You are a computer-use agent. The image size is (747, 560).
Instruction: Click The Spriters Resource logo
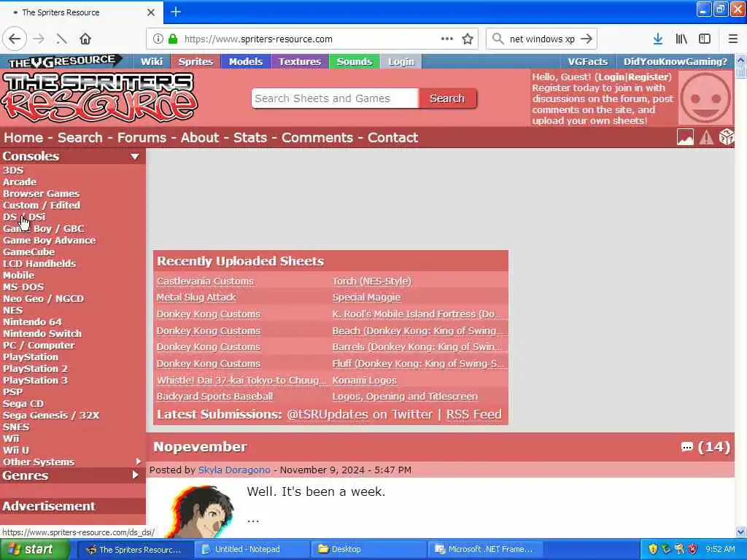(x=99, y=97)
